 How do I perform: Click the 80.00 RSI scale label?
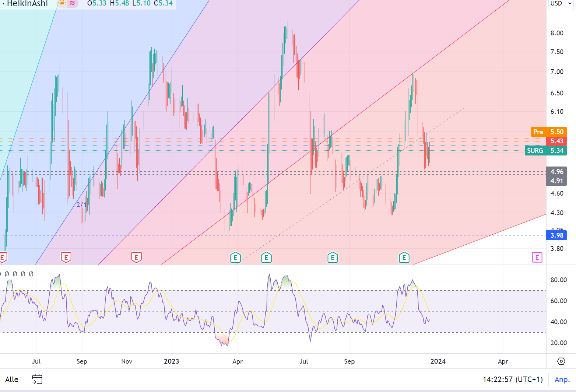coord(558,280)
